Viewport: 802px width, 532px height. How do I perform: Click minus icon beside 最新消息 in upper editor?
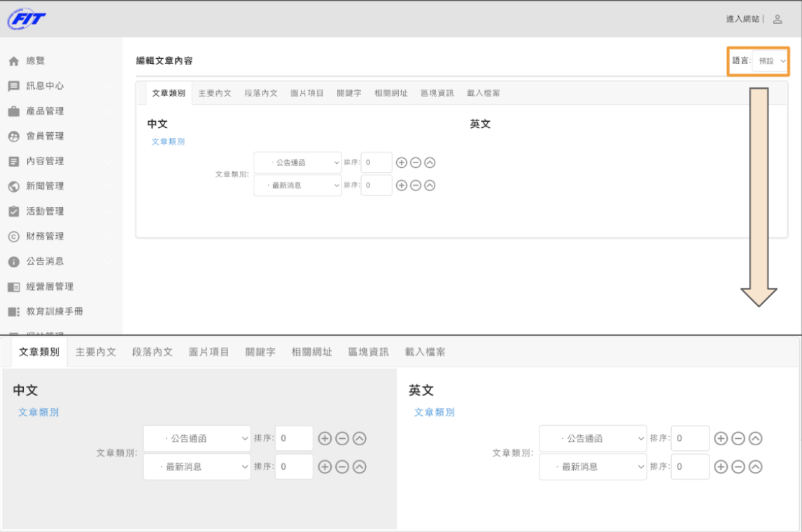coord(416,185)
